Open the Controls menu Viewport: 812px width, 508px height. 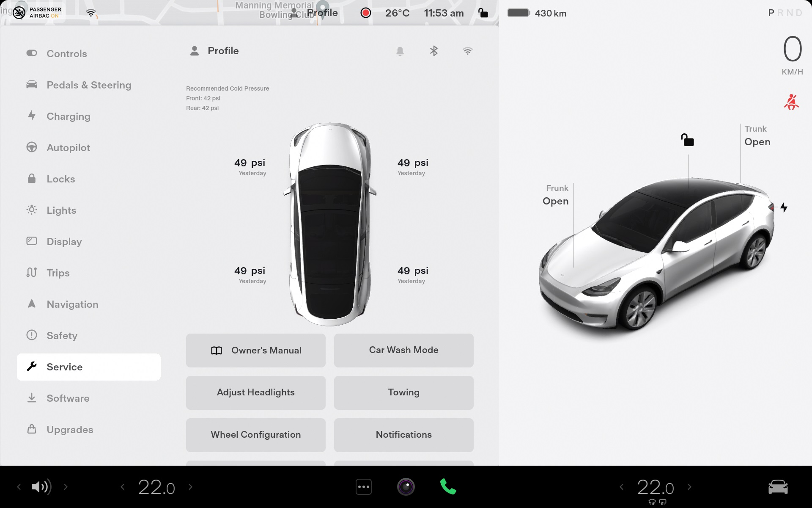coord(66,54)
